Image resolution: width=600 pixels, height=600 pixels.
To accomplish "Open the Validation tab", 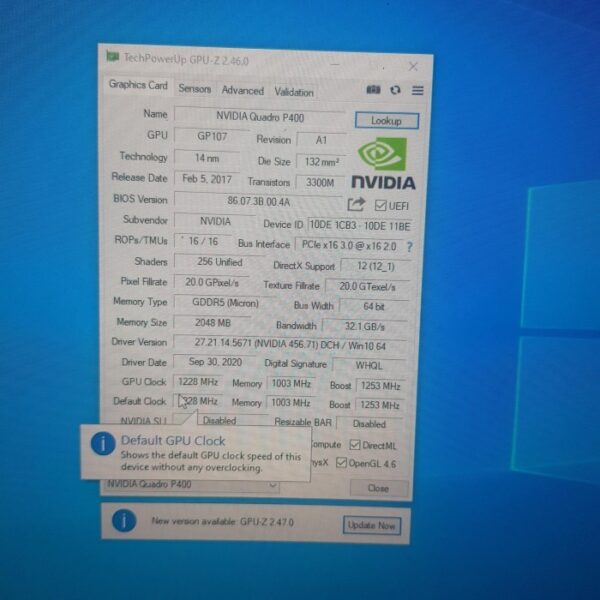I will click(293, 92).
